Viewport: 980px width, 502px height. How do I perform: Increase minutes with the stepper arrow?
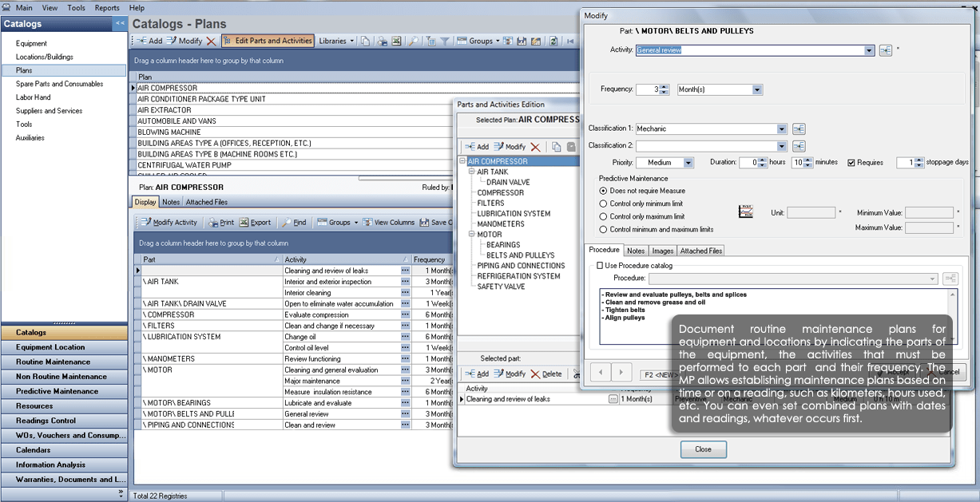(x=807, y=159)
